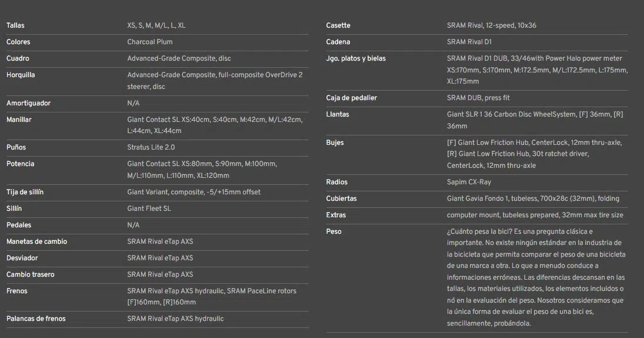
Task: Click the 'Cuadro' row label
Action: 18,59
